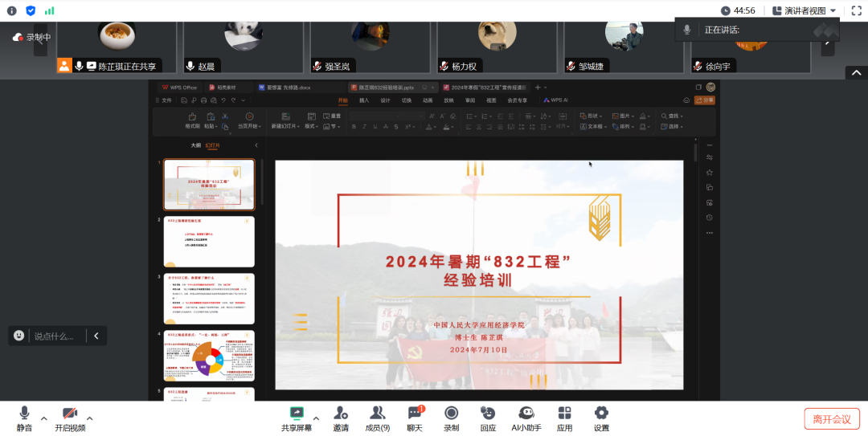The image size is (868, 436).
Task: Open the 聊天 chat panel
Action: [414, 414]
